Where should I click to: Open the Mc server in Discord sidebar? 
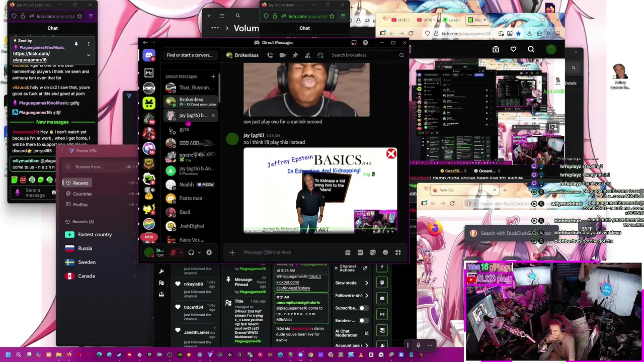pos(149,73)
